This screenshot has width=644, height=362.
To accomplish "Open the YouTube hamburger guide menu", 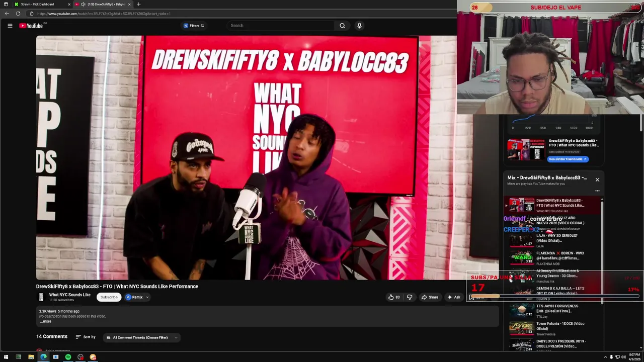I will tap(10, 26).
